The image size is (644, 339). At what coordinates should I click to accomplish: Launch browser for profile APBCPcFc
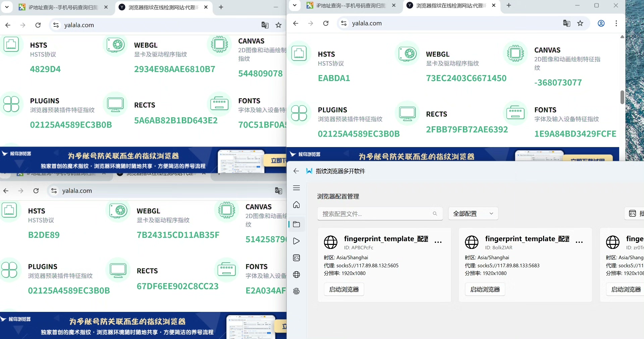click(x=344, y=289)
